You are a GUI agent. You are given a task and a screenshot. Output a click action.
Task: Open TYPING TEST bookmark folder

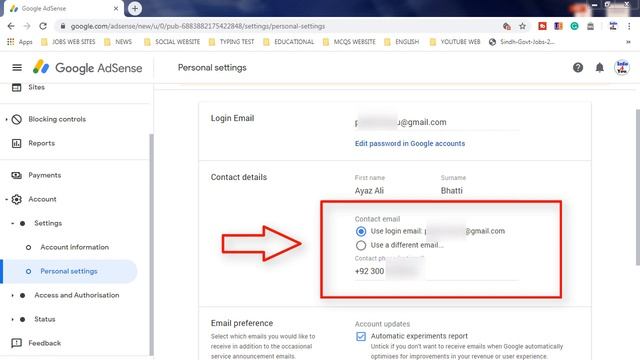click(231, 42)
